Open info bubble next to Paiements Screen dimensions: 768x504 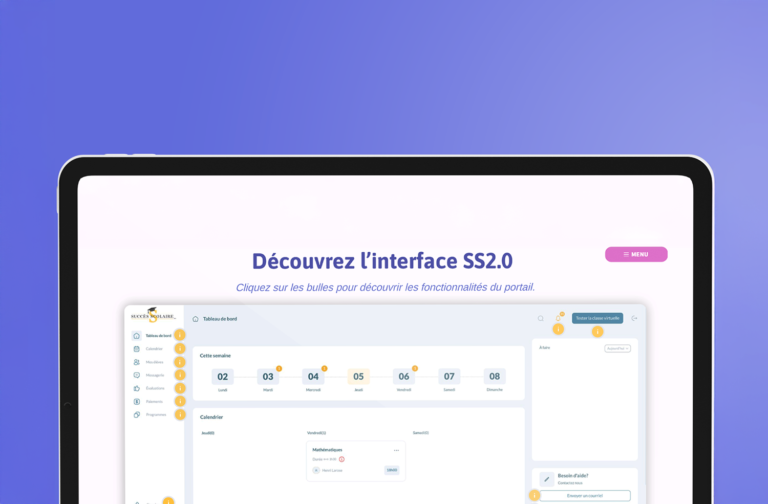coord(180,401)
